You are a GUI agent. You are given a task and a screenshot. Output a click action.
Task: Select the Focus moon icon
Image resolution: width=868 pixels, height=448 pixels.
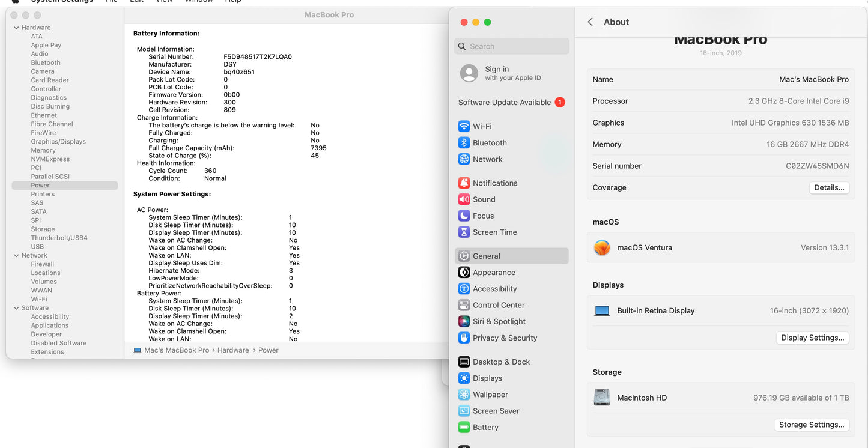(x=464, y=216)
